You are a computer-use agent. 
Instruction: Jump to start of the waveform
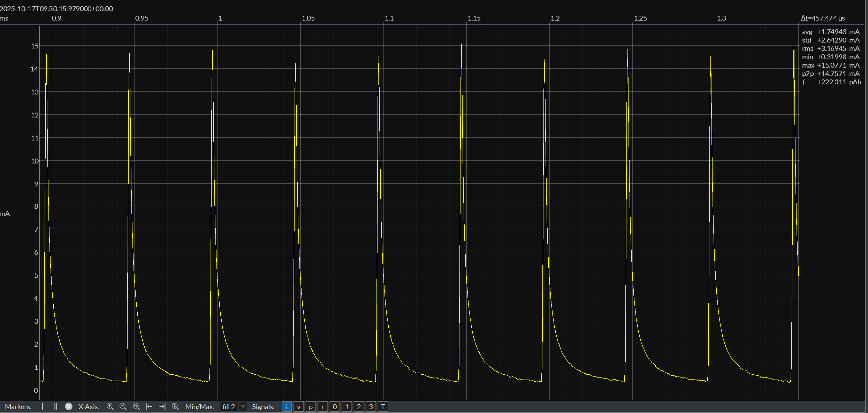pyautogui.click(x=149, y=406)
